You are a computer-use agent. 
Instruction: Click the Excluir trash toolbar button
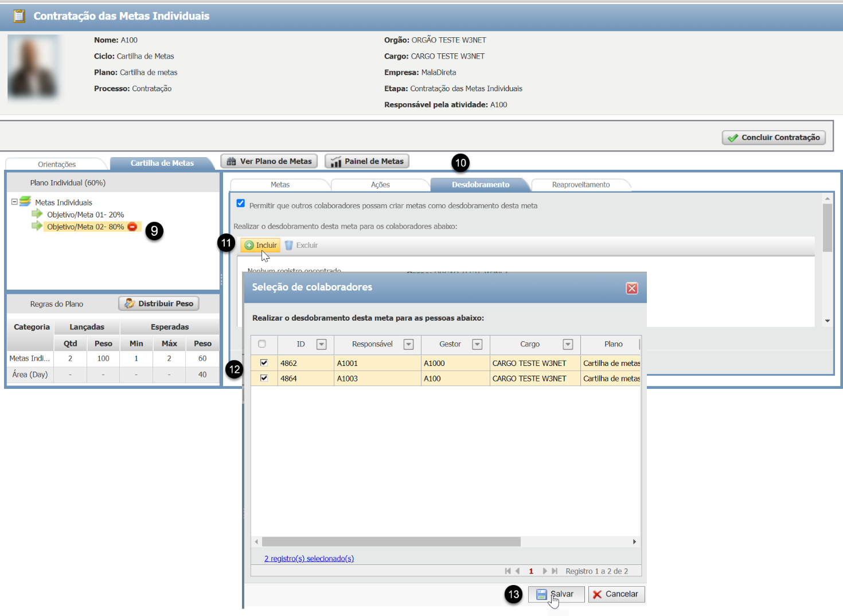pyautogui.click(x=301, y=245)
